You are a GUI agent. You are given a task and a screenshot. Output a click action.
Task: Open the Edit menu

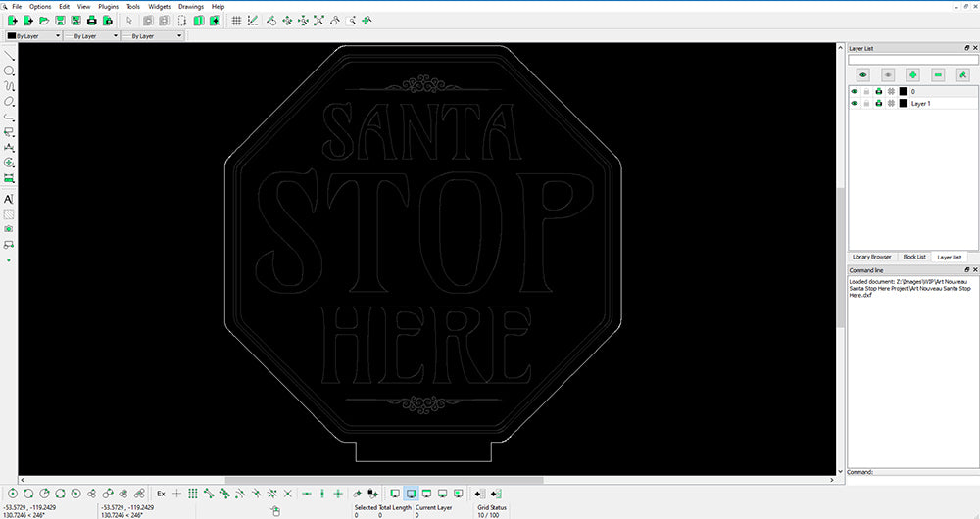(65, 6)
